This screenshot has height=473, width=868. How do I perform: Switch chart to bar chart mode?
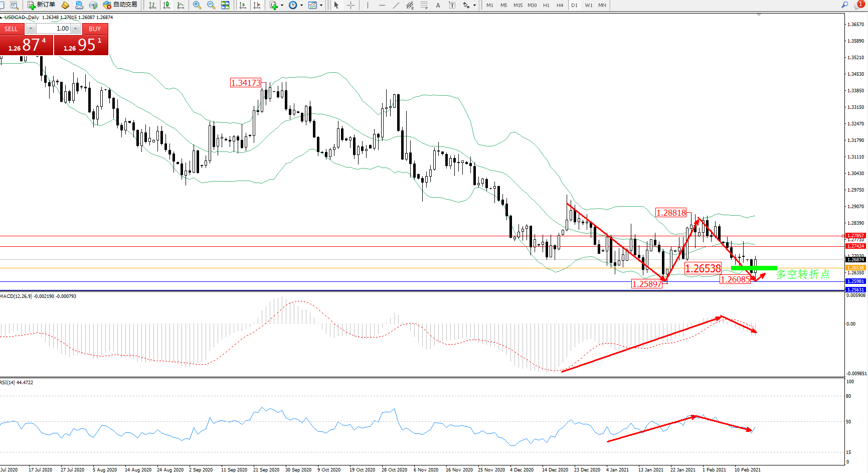(x=152, y=5)
